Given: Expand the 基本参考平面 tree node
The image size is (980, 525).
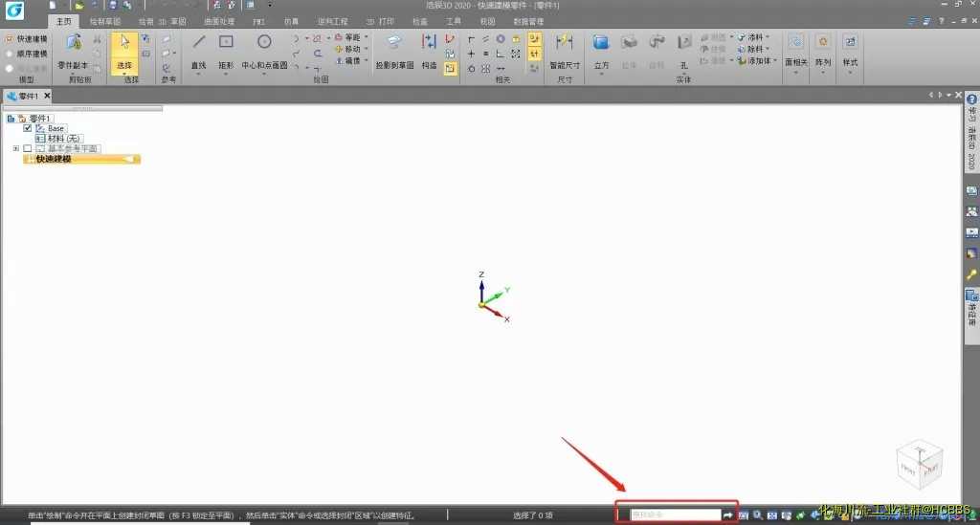Looking at the screenshot, I should click(16, 148).
